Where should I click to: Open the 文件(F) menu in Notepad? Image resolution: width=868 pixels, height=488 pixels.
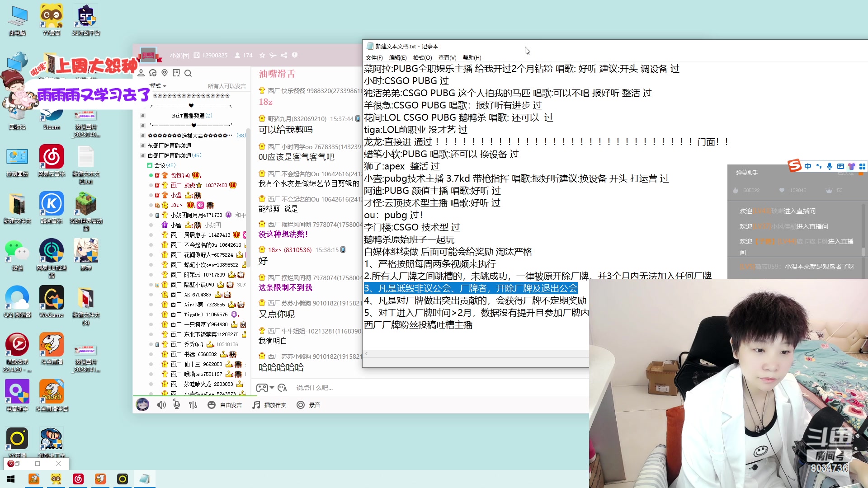(374, 58)
